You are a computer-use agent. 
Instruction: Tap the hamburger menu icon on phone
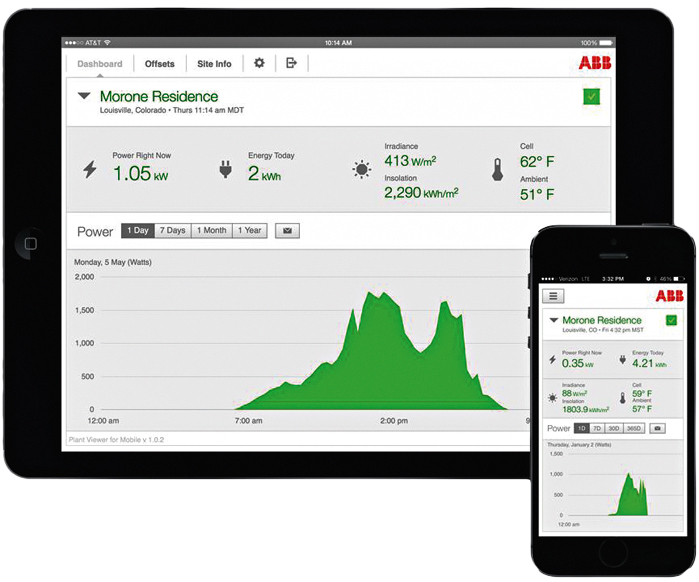click(555, 296)
